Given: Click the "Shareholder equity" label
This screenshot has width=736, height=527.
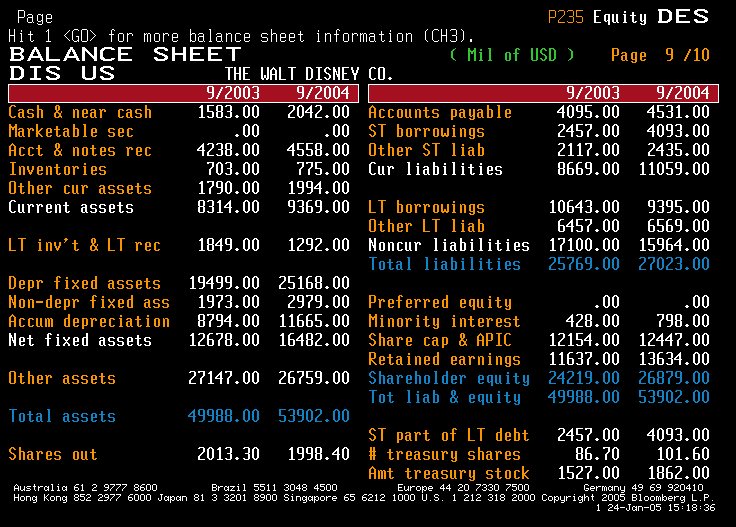Looking at the screenshot, I should point(449,378).
